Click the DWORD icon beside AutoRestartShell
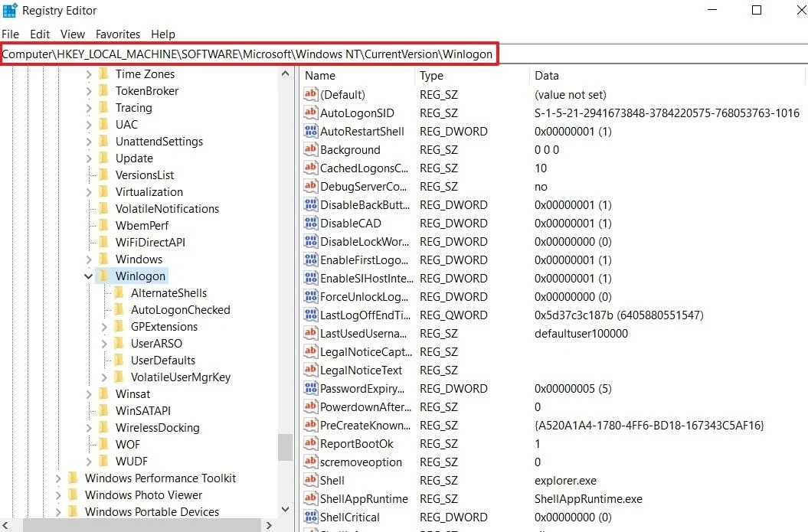The height and width of the screenshot is (532, 808). click(x=310, y=131)
